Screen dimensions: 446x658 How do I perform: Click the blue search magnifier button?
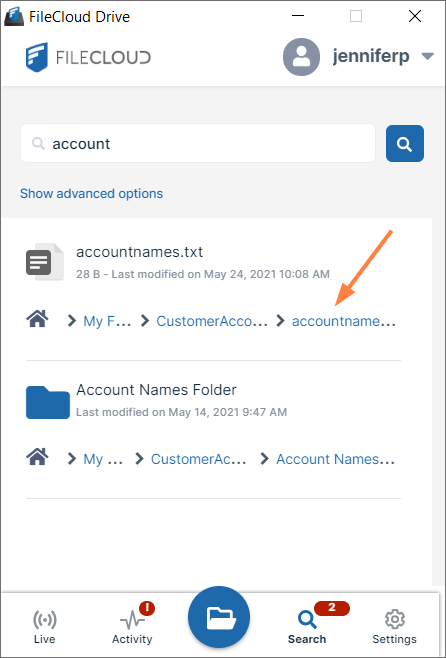[x=404, y=144]
